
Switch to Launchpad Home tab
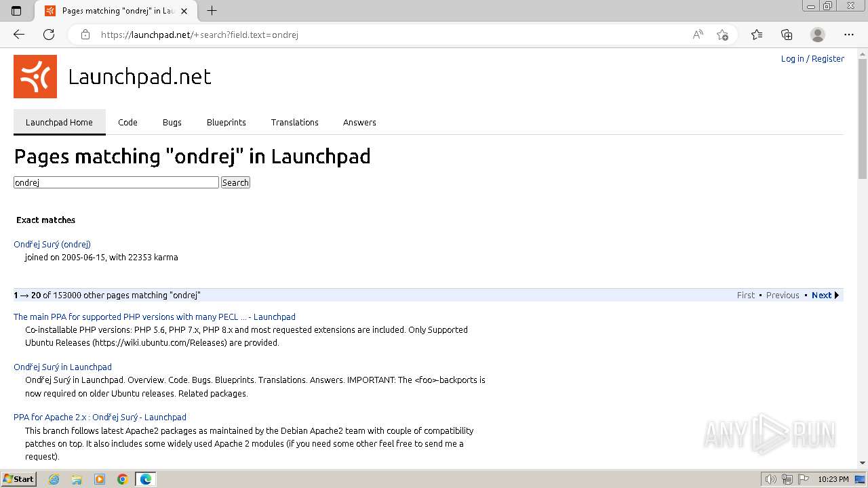coord(59,122)
